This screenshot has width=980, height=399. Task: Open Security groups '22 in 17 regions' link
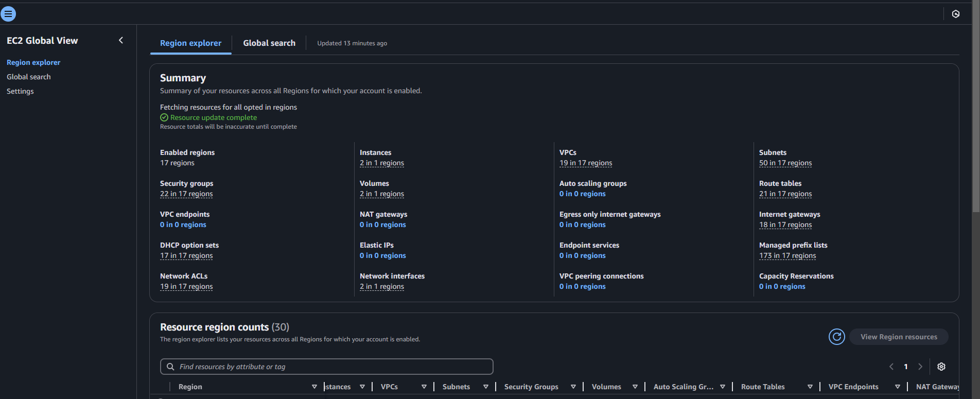186,194
